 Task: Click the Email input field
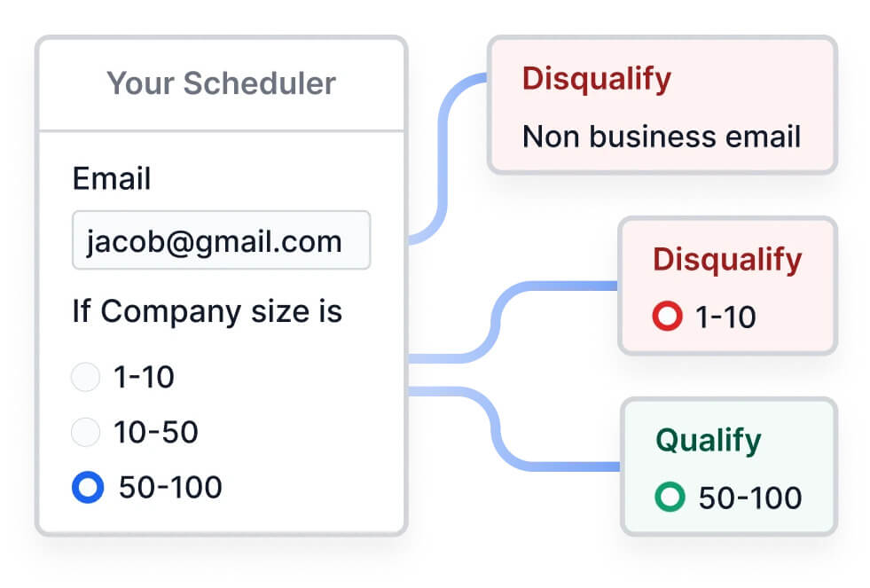point(221,241)
